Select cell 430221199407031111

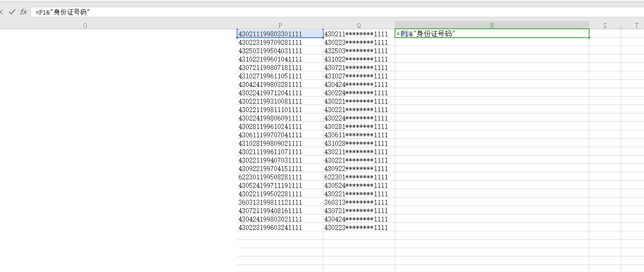pos(280,160)
